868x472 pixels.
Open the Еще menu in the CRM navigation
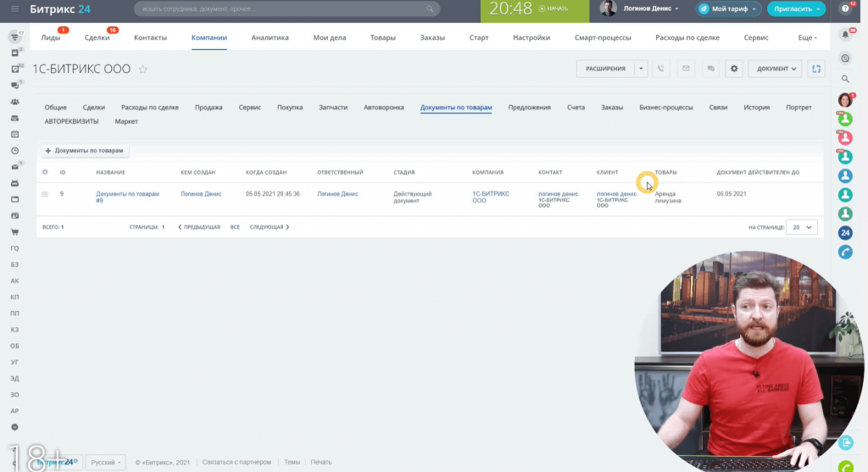807,37
